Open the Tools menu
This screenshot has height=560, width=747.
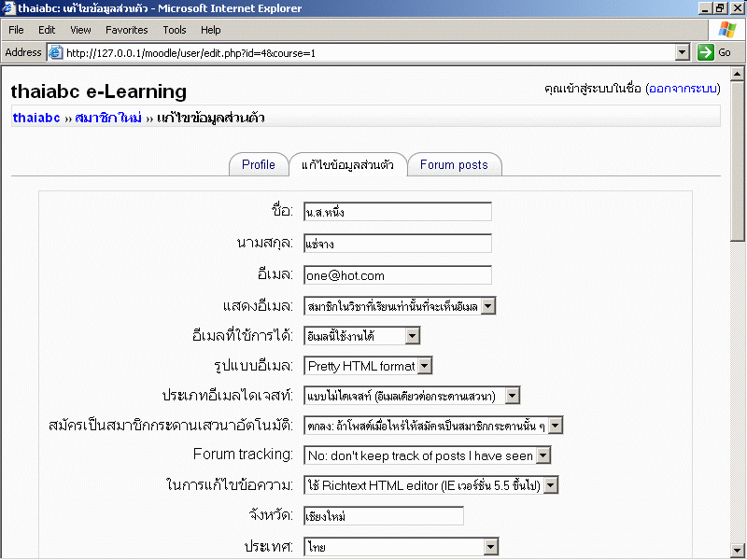point(175,30)
